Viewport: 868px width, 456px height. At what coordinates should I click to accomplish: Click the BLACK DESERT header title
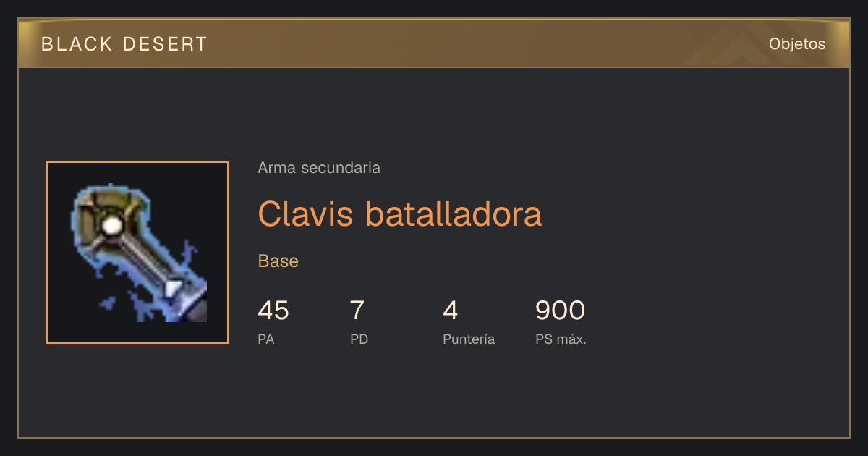pos(124,44)
